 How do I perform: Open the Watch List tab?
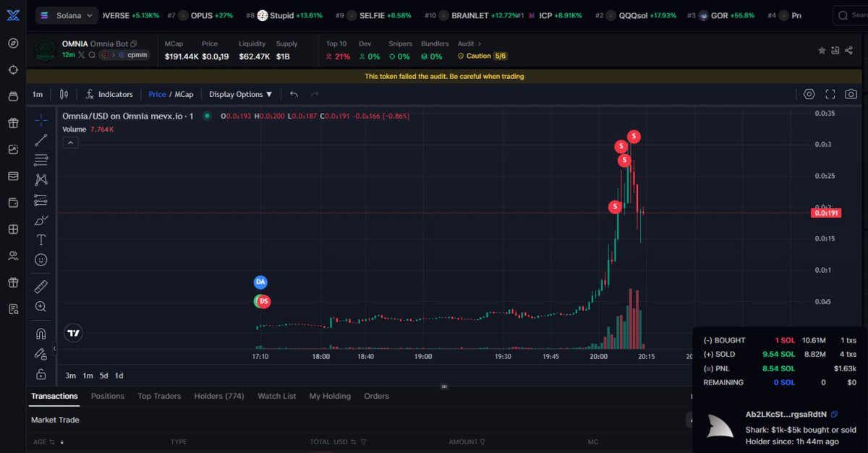(x=277, y=396)
